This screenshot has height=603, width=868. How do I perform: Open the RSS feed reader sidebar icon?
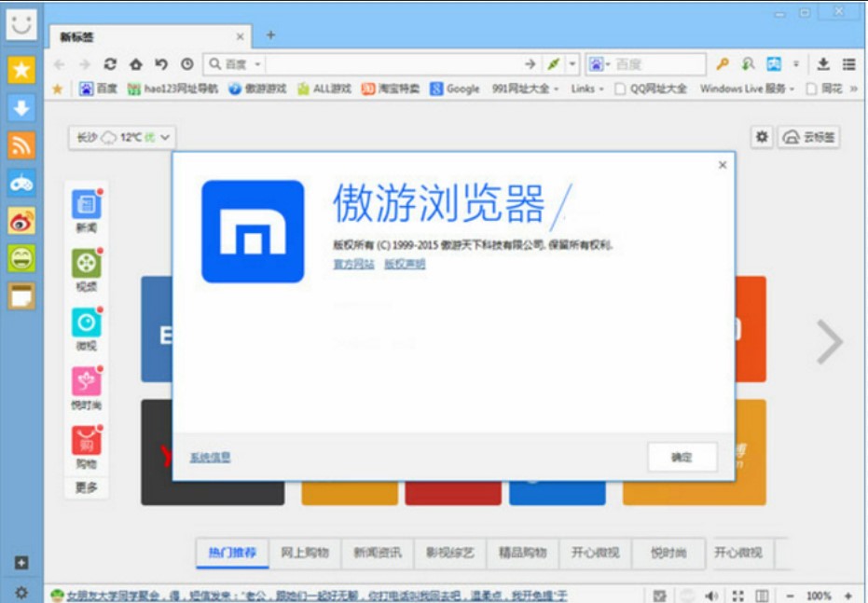point(21,145)
